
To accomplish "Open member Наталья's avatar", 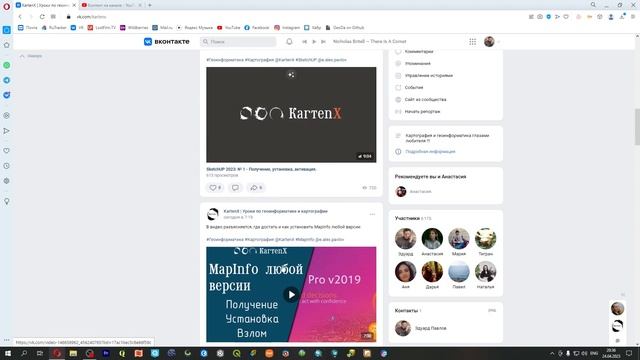I will [485, 271].
